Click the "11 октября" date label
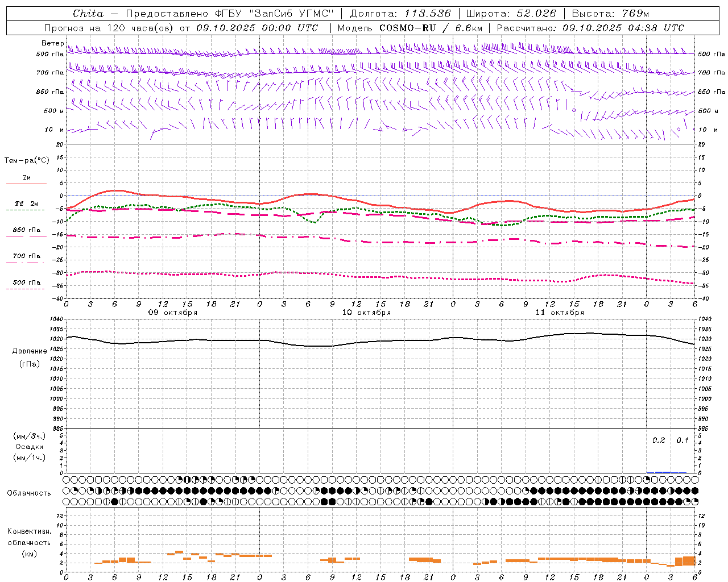 [x=560, y=313]
